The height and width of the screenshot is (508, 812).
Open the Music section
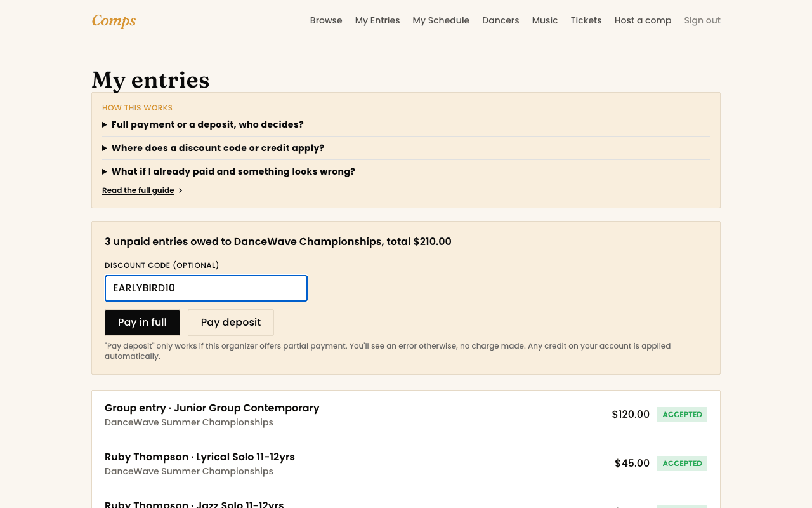tap(545, 20)
